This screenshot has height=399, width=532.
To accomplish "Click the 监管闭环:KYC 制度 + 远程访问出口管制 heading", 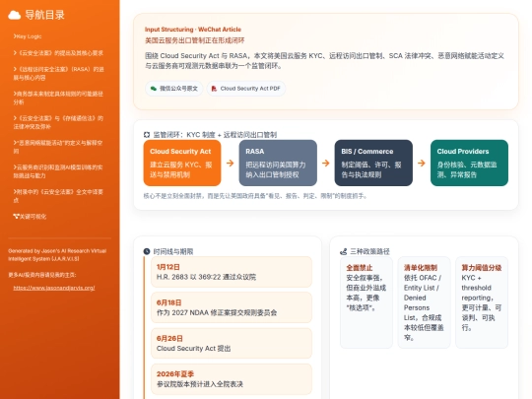I will (x=215, y=135).
